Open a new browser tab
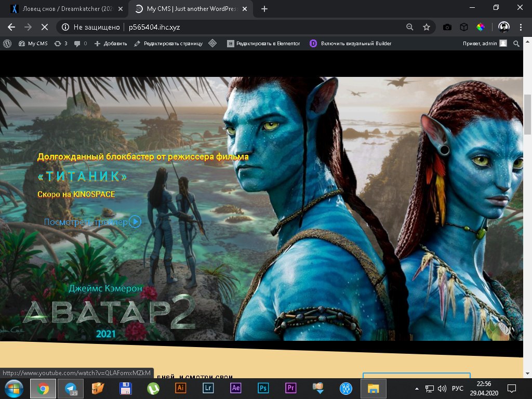Viewport: 532px width, 399px height. point(264,9)
